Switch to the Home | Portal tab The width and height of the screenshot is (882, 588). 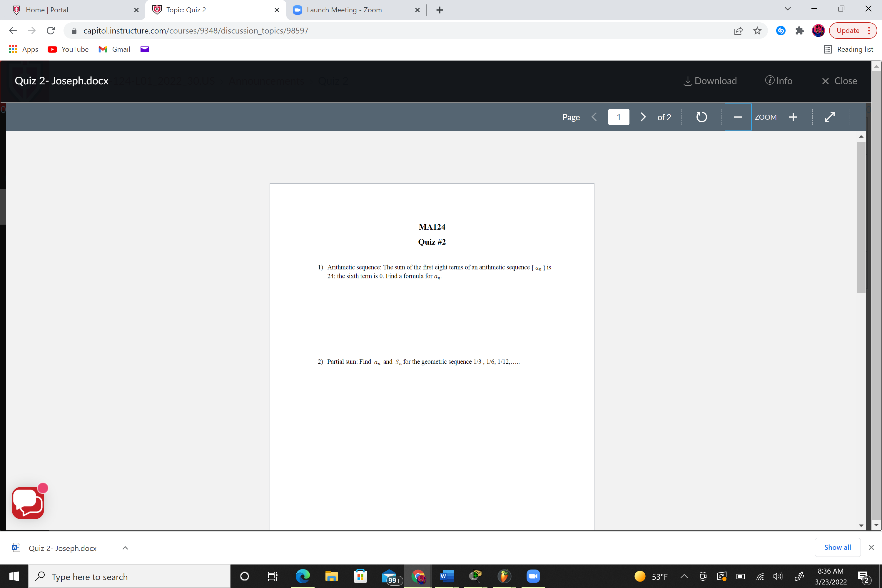(x=47, y=10)
